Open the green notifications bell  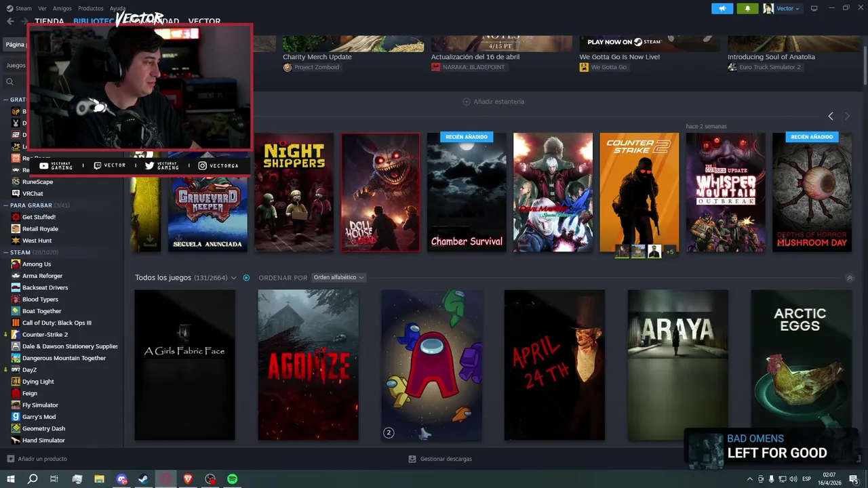747,8
